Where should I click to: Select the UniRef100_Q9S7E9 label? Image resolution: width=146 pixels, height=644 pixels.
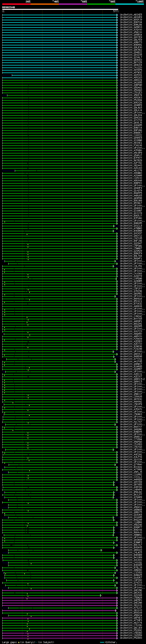point(131,37)
